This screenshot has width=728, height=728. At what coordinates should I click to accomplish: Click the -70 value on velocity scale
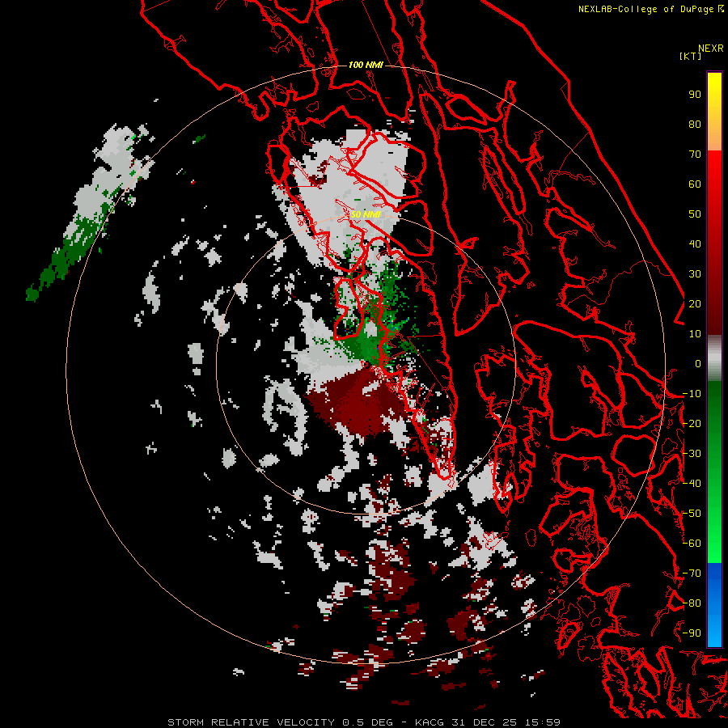(692, 574)
